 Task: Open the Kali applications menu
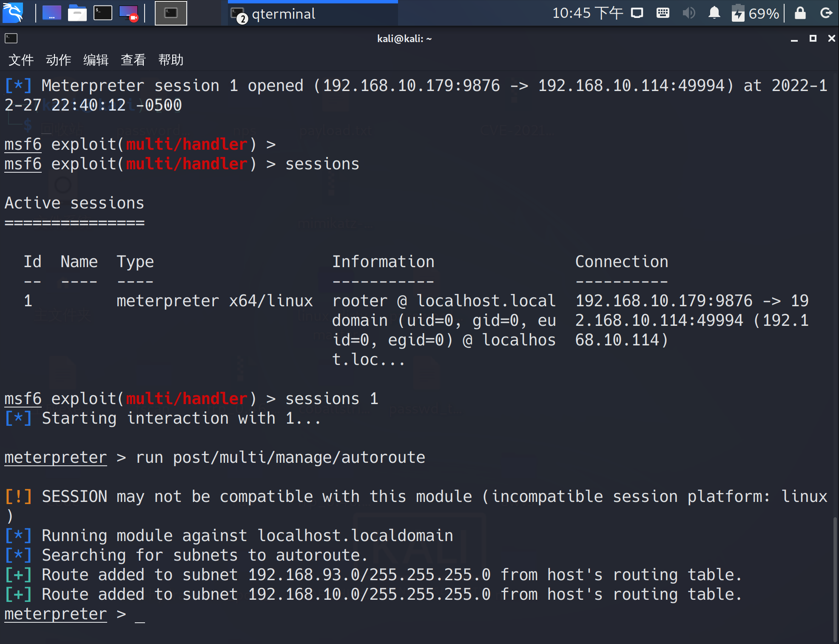coord(13,13)
